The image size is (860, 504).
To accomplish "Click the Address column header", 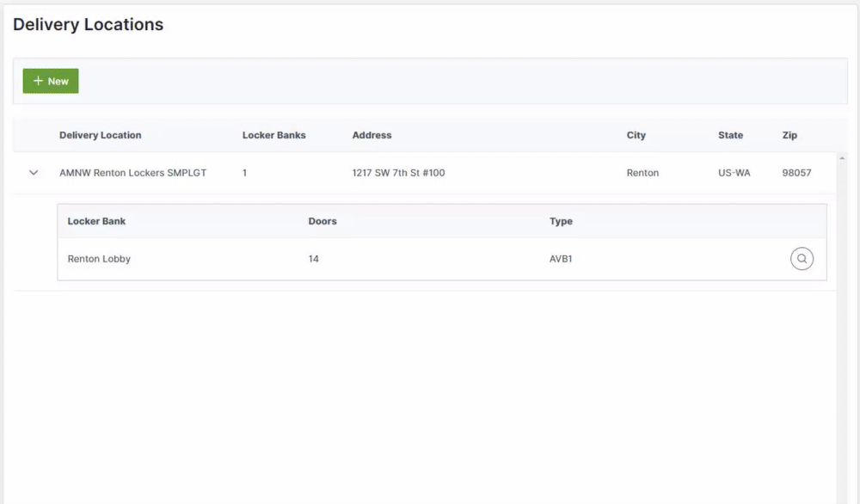I will tap(372, 135).
